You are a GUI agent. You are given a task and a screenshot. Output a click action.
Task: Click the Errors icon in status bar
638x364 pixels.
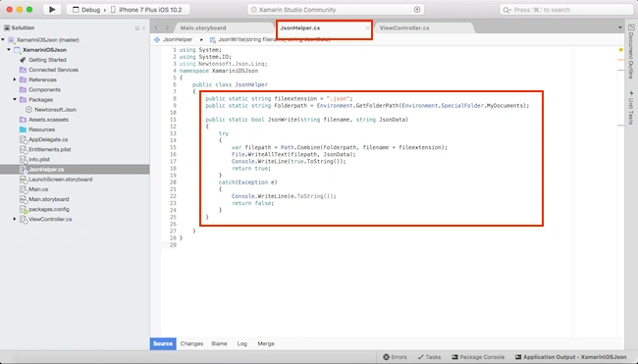pyautogui.click(x=386, y=357)
